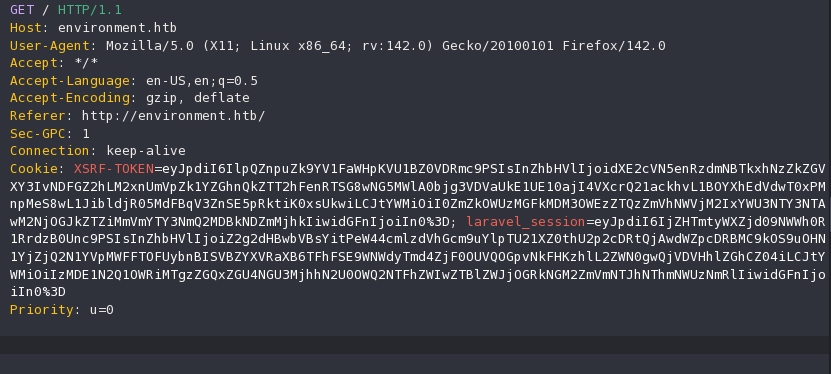Click the Referer header name
This screenshot has width=831, height=374.
(38, 115)
